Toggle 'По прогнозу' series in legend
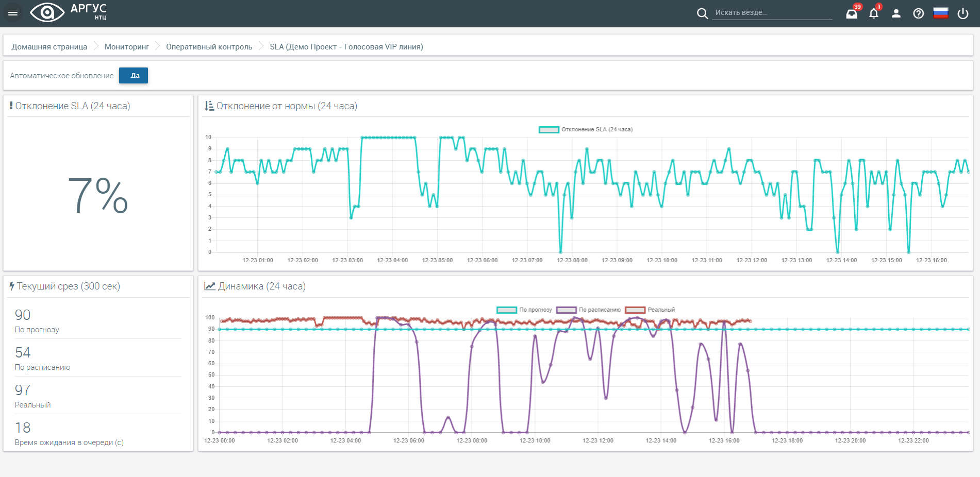980x477 pixels. (x=507, y=310)
